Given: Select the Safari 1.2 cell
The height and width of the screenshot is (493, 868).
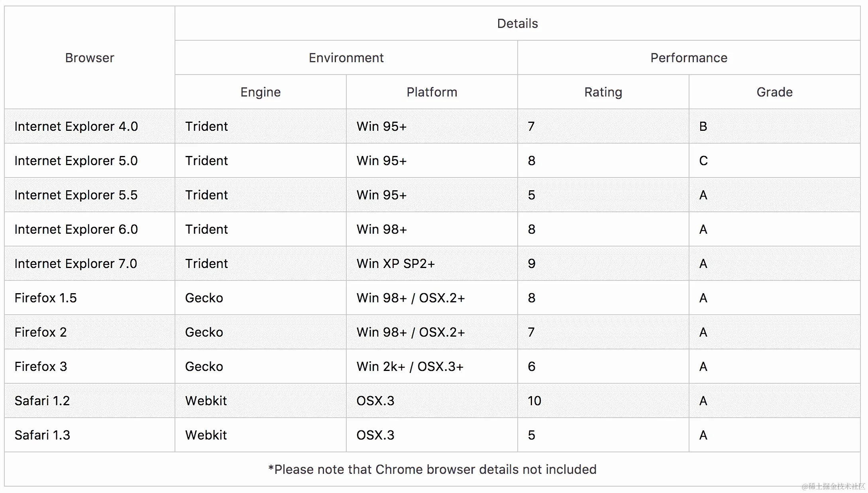Looking at the screenshot, I should [x=42, y=401].
